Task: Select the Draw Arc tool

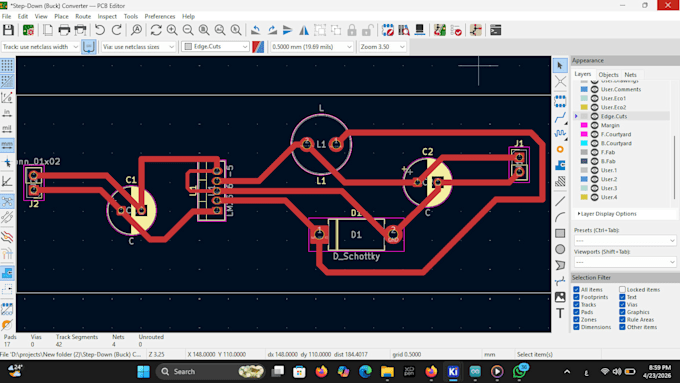Action: coord(560,217)
